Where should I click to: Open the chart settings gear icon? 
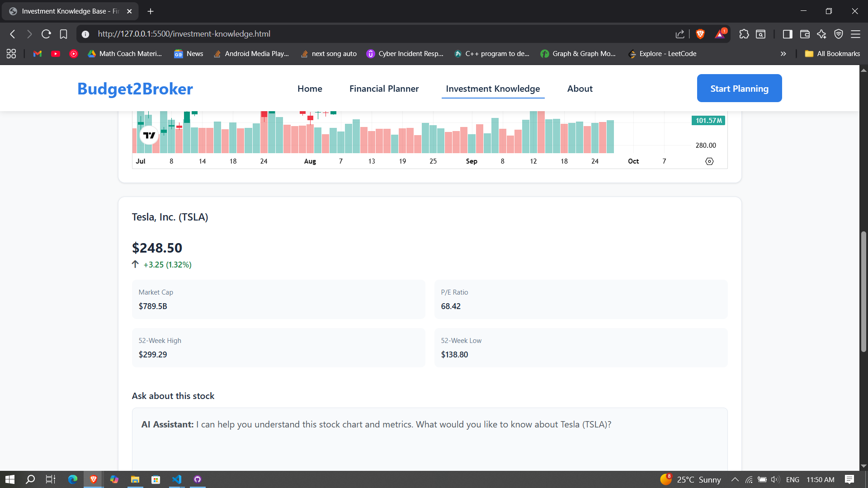coord(709,161)
